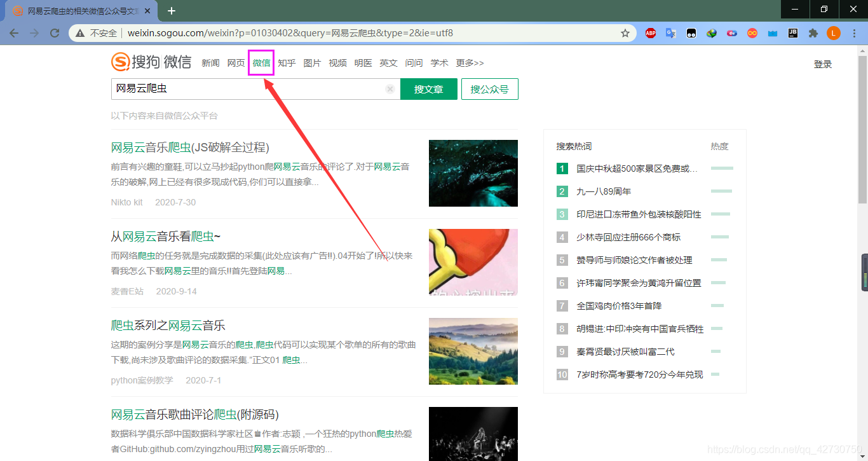
Task: Open hot search 许玮甯同学聚会为黄鸿升留位置
Action: coord(639,283)
